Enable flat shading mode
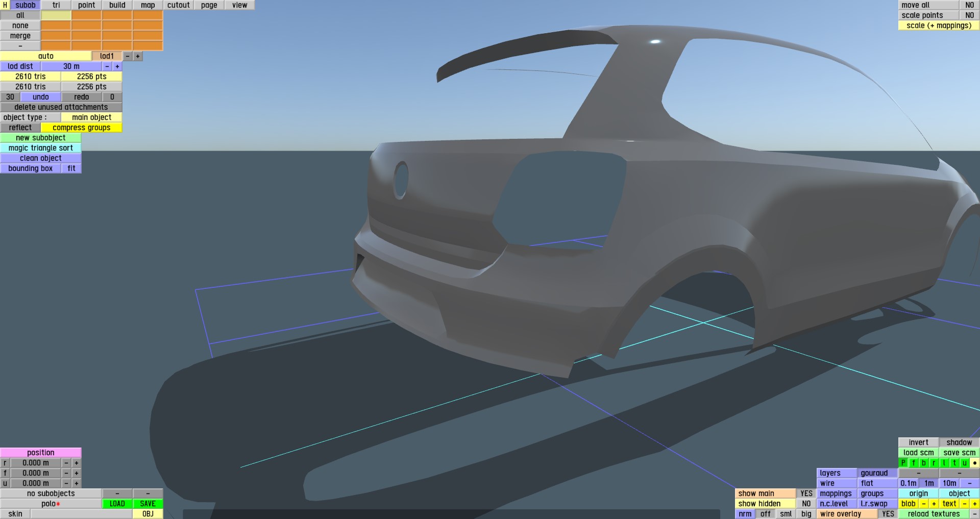The height and width of the screenshot is (519, 980). 878,483
